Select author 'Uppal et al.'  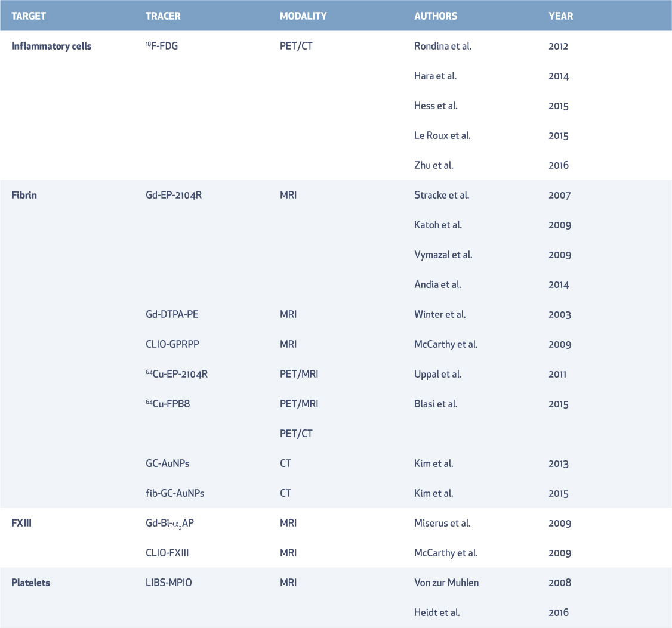(x=438, y=374)
